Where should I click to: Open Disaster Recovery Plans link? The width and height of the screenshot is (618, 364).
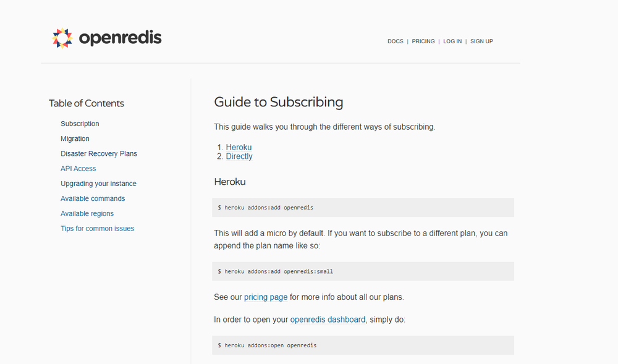pos(99,154)
